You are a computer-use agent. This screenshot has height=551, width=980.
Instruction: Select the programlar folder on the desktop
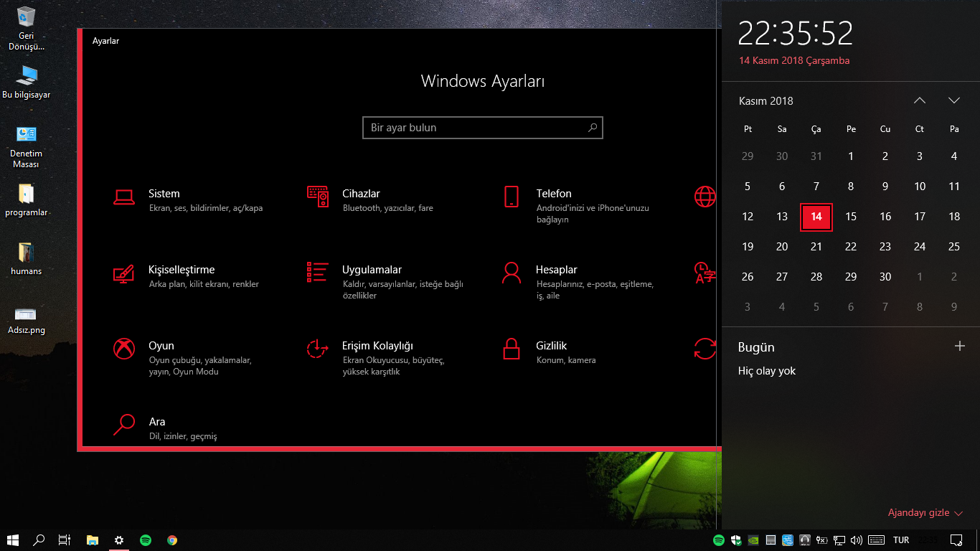[27, 200]
